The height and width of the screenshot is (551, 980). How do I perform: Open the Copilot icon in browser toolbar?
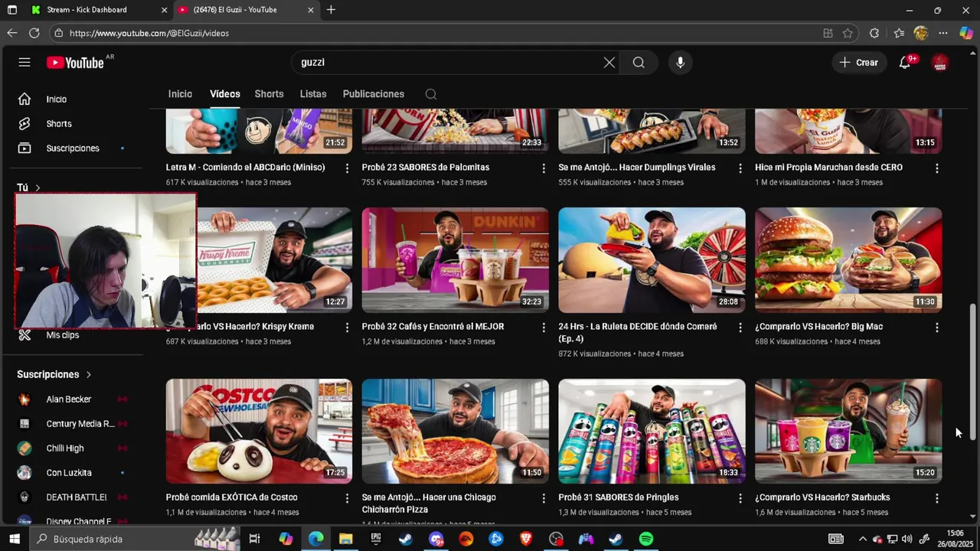pos(966,33)
